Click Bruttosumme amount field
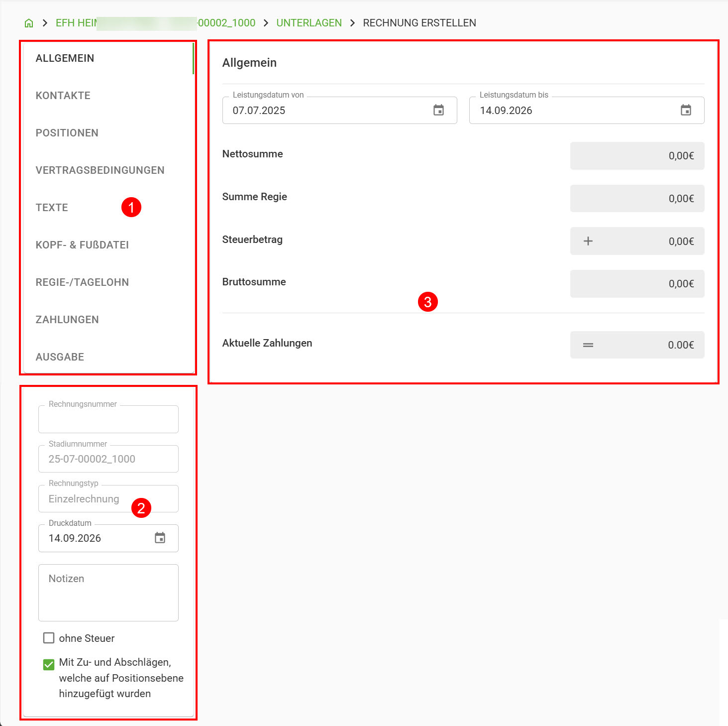The image size is (728, 726). [x=637, y=284]
